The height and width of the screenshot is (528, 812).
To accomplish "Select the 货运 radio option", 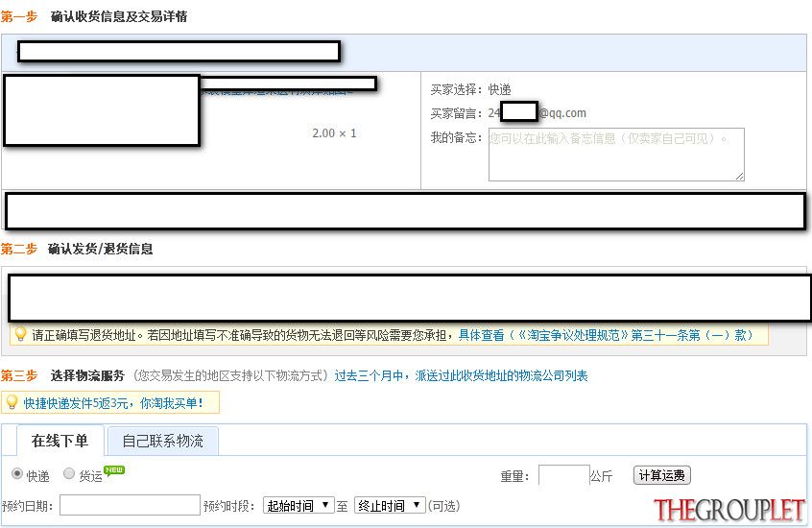I will point(69,473).
